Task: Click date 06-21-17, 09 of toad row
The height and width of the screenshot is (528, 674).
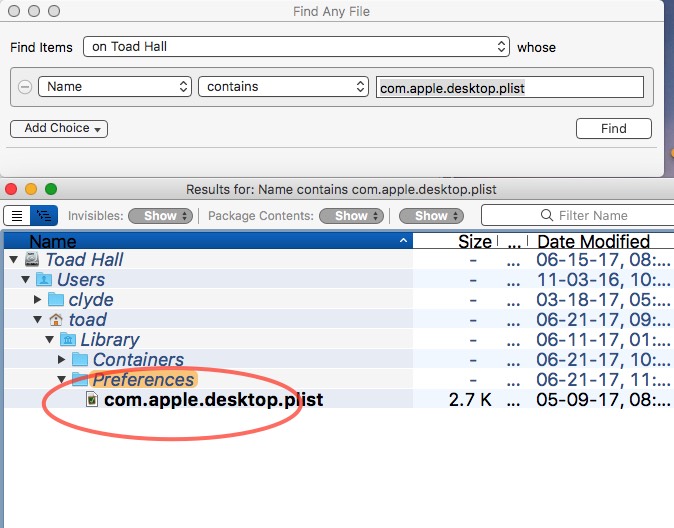Action: click(x=603, y=319)
